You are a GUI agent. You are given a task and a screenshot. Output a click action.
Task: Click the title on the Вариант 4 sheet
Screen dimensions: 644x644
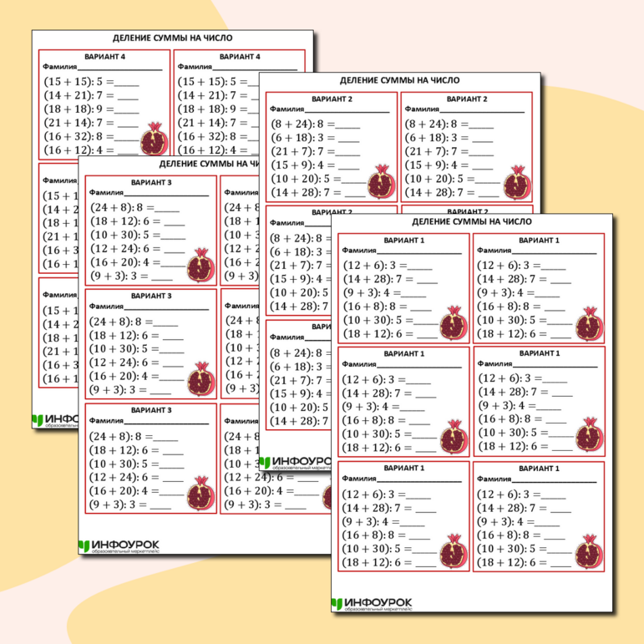click(173, 38)
